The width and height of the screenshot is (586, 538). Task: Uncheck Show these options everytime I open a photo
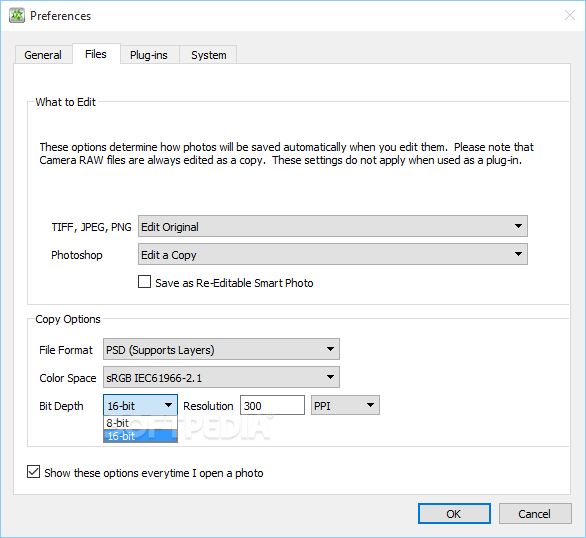click(x=33, y=472)
